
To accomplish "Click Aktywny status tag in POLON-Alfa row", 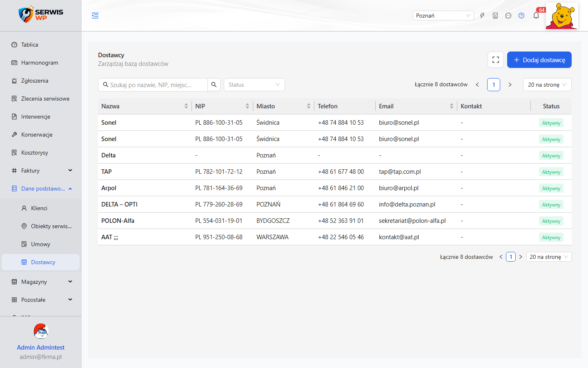I will [x=551, y=221].
